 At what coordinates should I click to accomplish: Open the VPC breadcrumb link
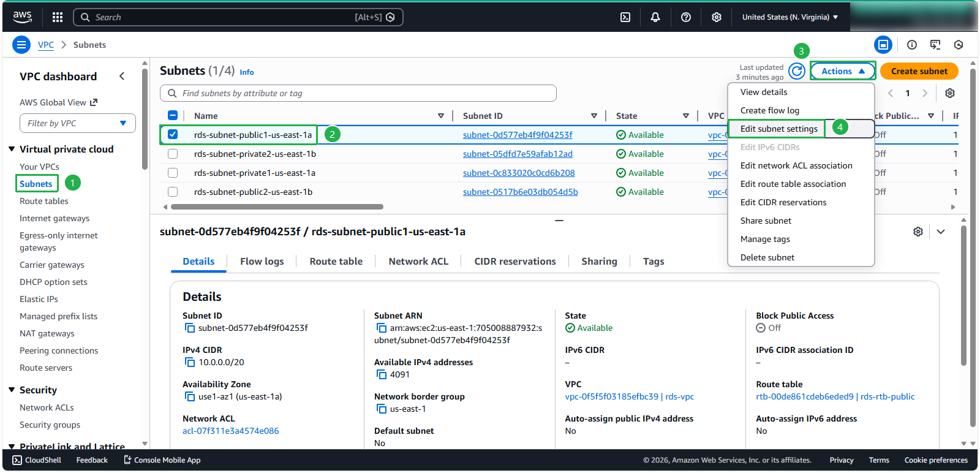(46, 45)
